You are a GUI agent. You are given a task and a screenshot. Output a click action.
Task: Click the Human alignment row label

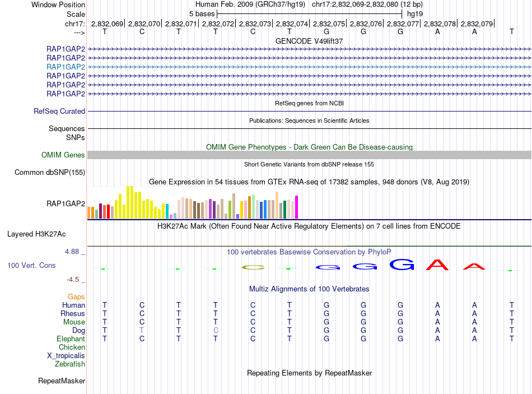(73, 305)
